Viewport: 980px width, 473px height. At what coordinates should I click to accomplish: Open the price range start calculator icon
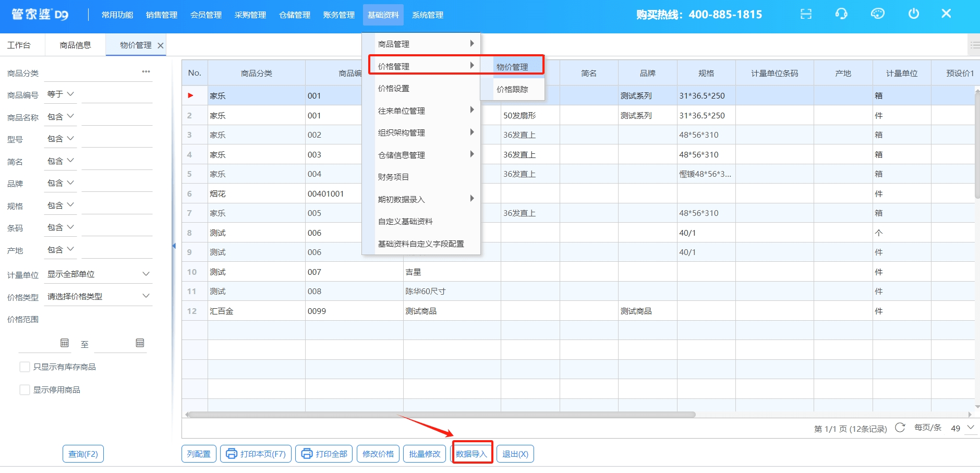tap(65, 343)
